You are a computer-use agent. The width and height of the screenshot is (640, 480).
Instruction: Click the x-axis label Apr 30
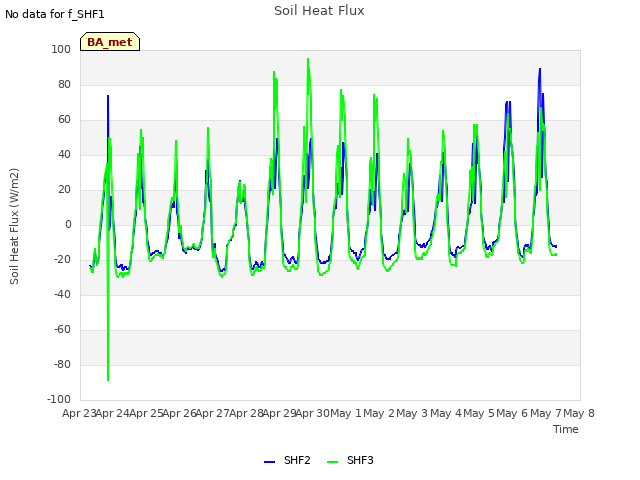pos(313,413)
